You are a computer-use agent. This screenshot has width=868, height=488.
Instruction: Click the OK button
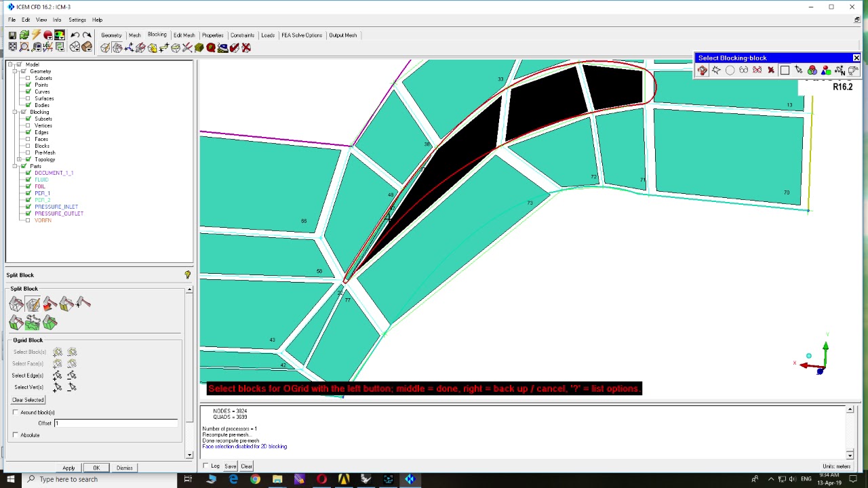tap(96, 468)
